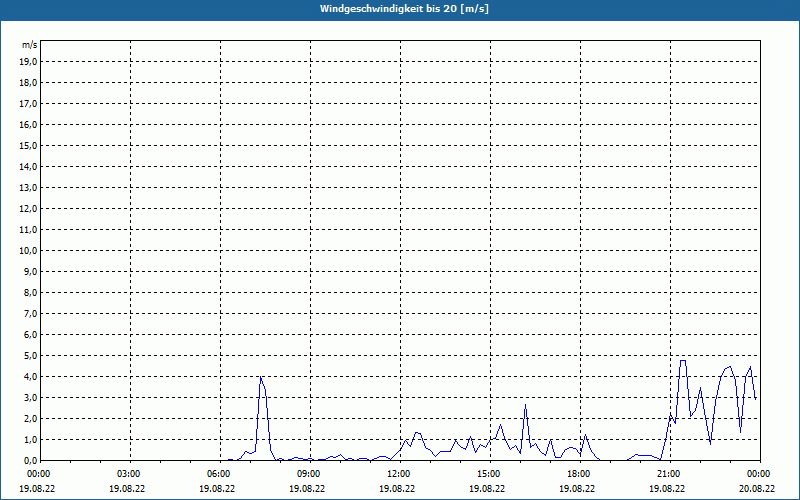The image size is (800, 500).
Task: Click the '12:00' time label
Action: pos(398,474)
